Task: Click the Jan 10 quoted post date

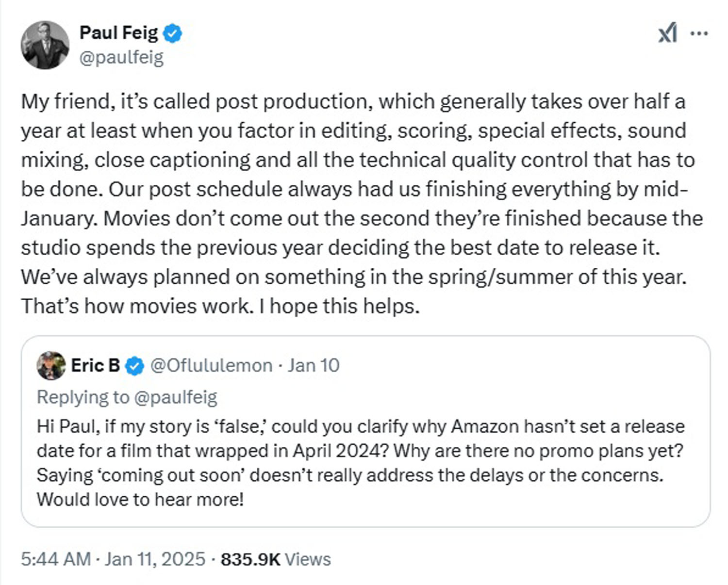Action: [x=313, y=365]
